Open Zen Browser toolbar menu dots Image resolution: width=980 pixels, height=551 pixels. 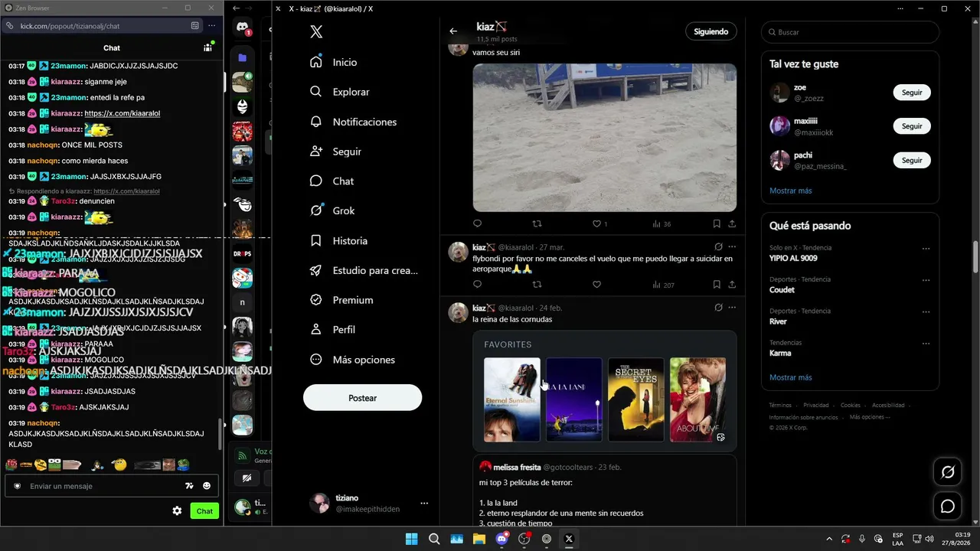[212, 26]
